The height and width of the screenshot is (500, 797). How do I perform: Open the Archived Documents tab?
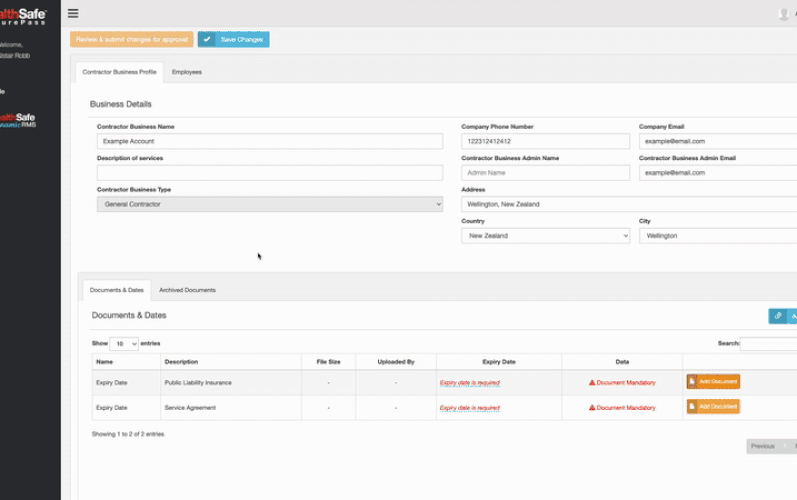tap(187, 290)
